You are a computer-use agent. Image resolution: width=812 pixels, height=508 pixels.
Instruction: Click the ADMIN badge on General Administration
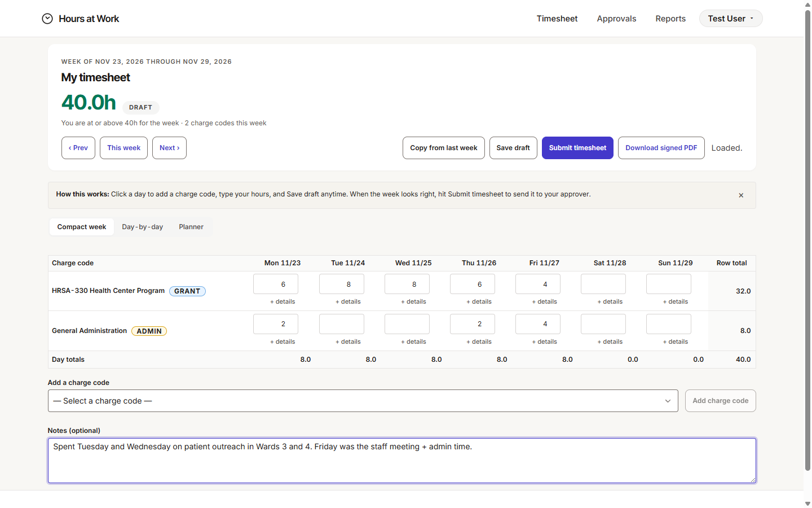point(149,331)
